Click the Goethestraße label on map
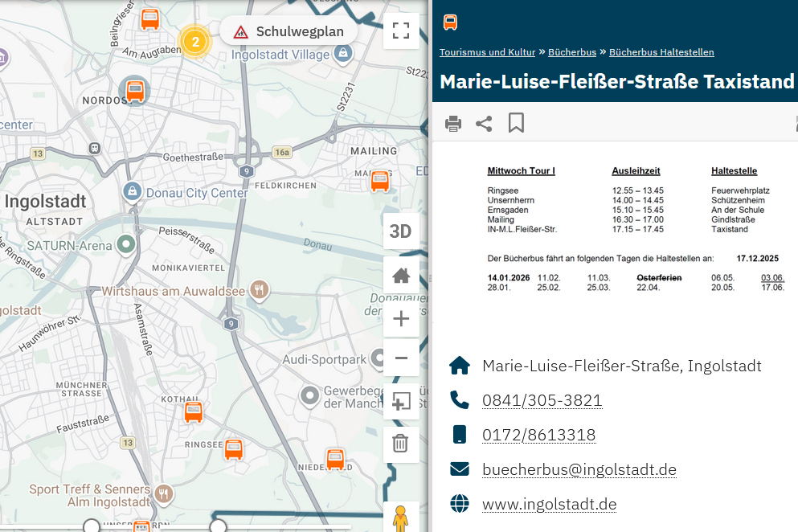798x532 pixels. [x=193, y=158]
